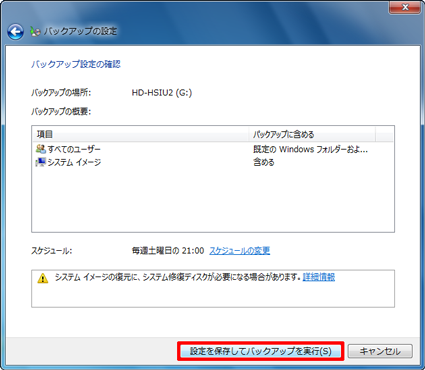This screenshot has height=370, width=425.
Task: Select the すべてのユーザー row text
Action: point(74,149)
